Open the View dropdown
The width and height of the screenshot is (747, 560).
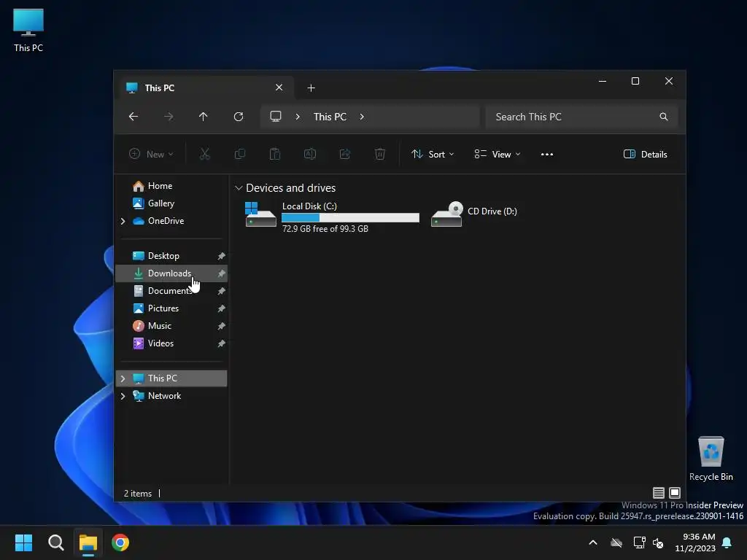tap(498, 155)
